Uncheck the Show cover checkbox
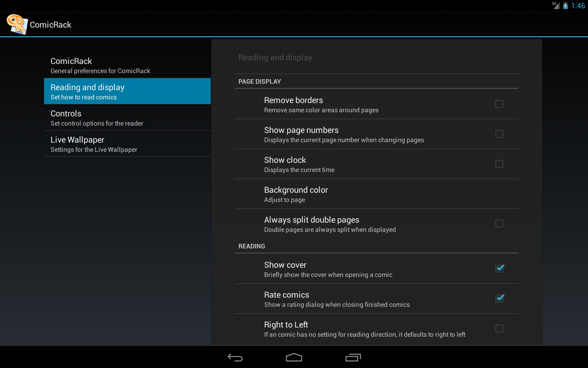Viewport: 588px width, 368px height. click(499, 268)
